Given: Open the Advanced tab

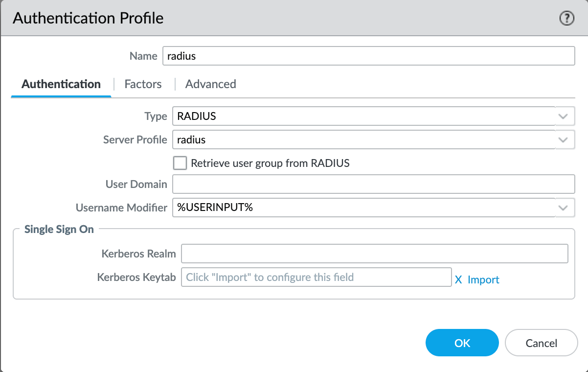Looking at the screenshot, I should [x=210, y=84].
